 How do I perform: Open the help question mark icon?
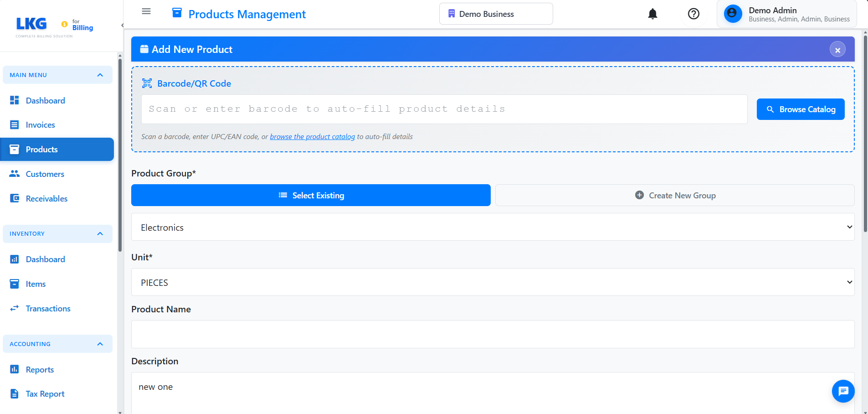[x=693, y=14]
